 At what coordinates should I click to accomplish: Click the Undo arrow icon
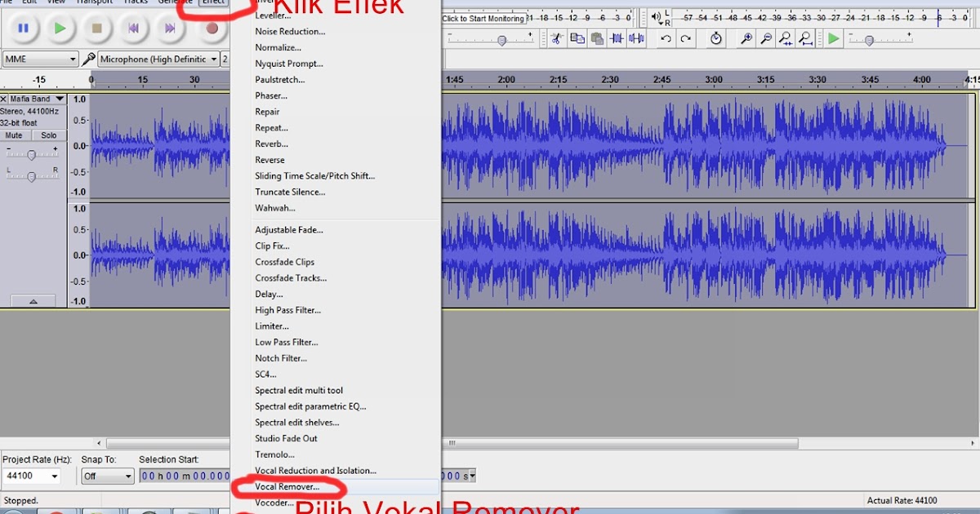666,38
